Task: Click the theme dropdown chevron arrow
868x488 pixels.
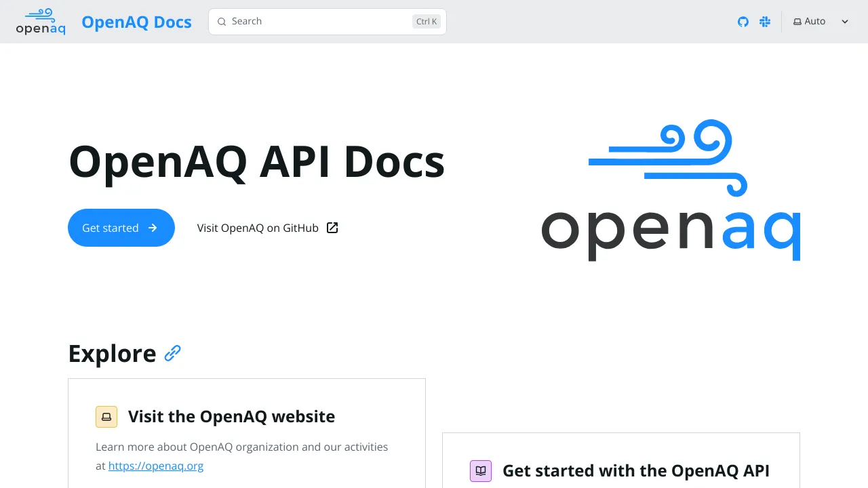Action: tap(845, 22)
